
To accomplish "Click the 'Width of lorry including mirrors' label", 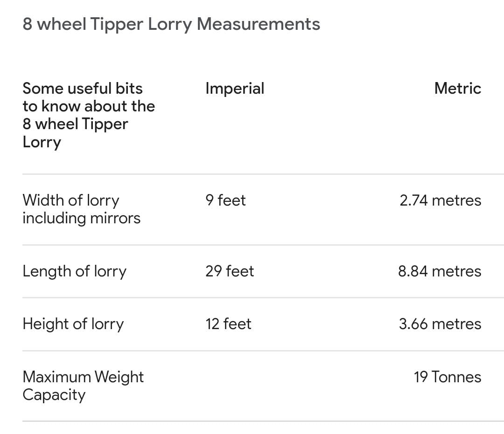I will tap(81, 209).
